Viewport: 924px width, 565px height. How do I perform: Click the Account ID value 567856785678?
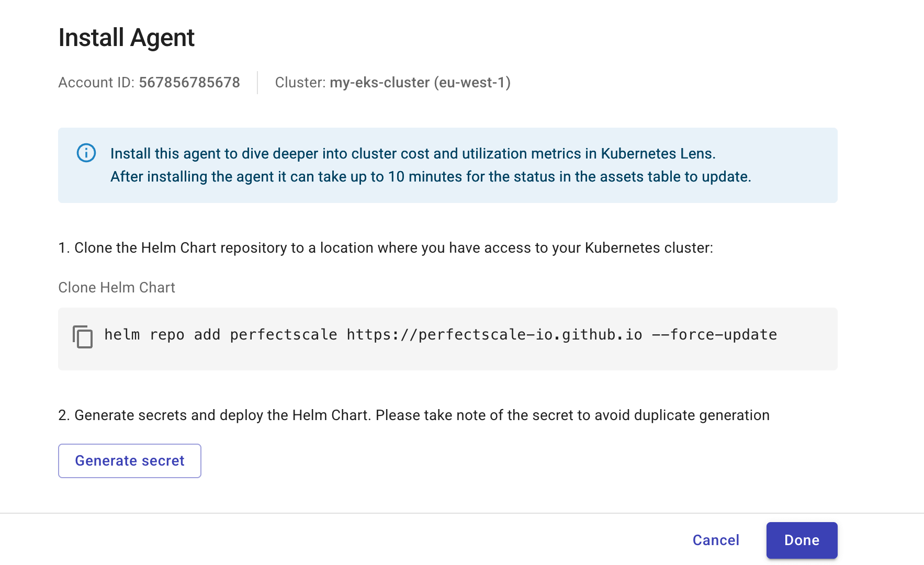[189, 82]
